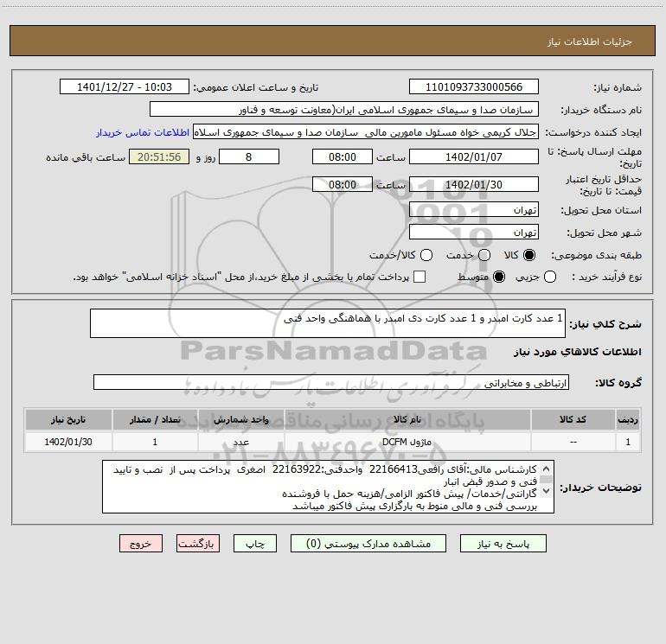Choose the متوسط purchase type radio
This screenshot has width=666, height=644.
pos(499,277)
